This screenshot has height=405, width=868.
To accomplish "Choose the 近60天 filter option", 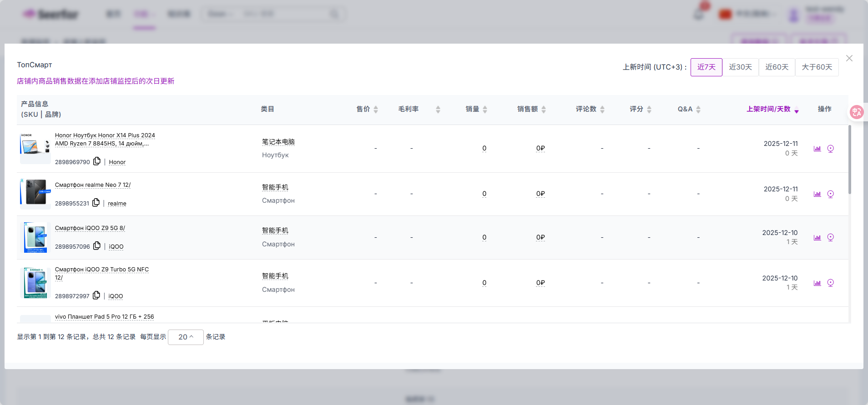I will (777, 67).
